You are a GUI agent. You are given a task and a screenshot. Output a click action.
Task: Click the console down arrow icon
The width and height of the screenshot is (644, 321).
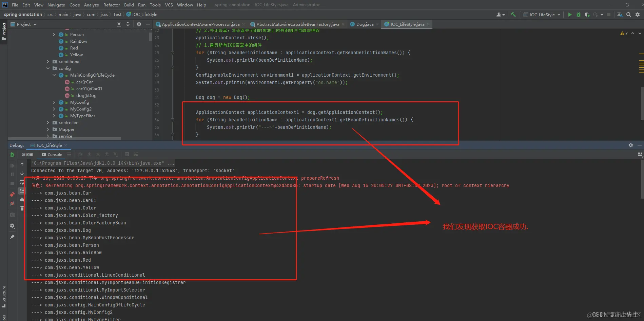(x=22, y=173)
